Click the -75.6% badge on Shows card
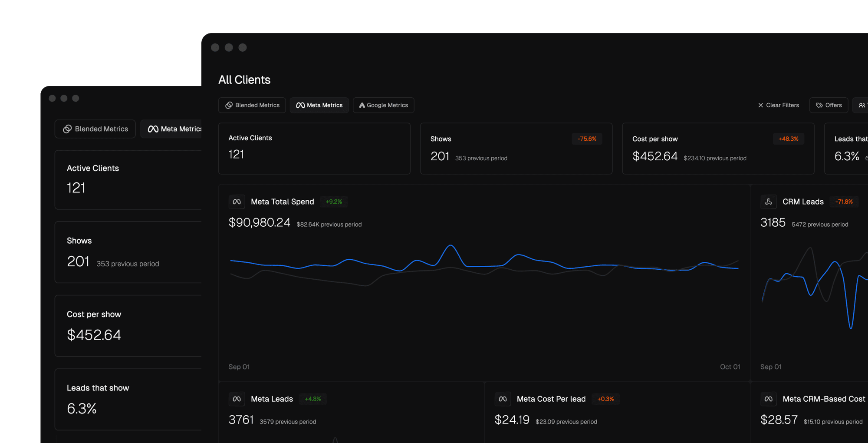This screenshot has height=443, width=868. pos(587,139)
